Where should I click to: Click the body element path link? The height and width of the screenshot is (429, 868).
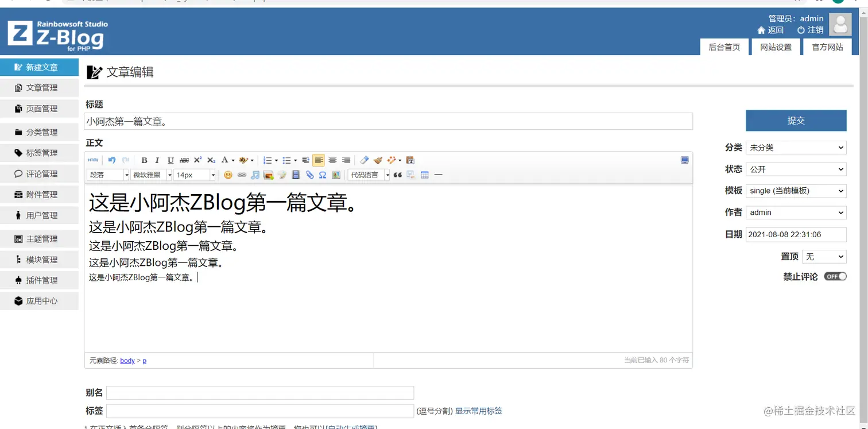[127, 361]
